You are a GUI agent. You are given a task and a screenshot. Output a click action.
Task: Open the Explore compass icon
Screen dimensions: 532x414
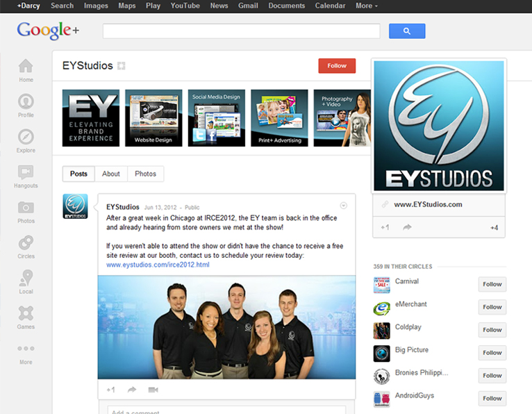pyautogui.click(x=26, y=137)
